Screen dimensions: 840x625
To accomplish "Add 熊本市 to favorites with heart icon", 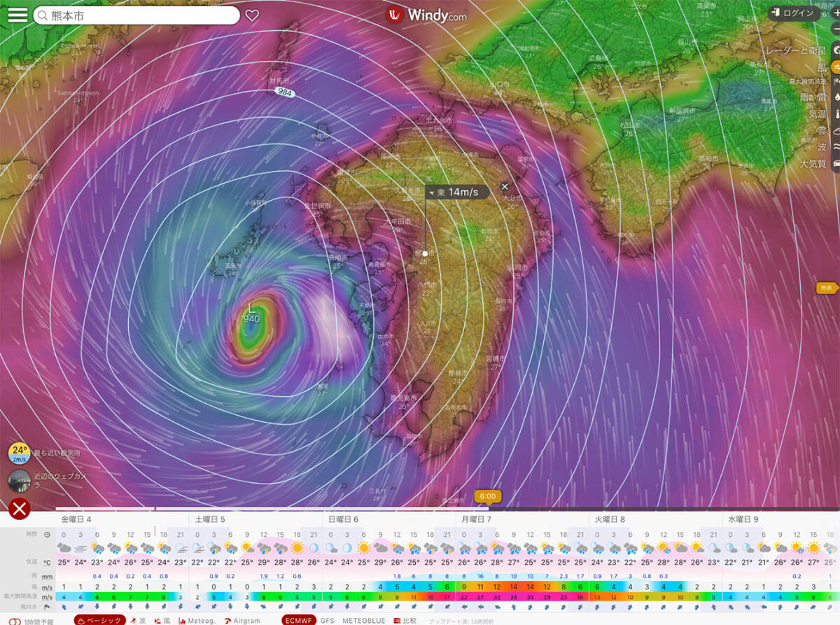I will tap(252, 15).
